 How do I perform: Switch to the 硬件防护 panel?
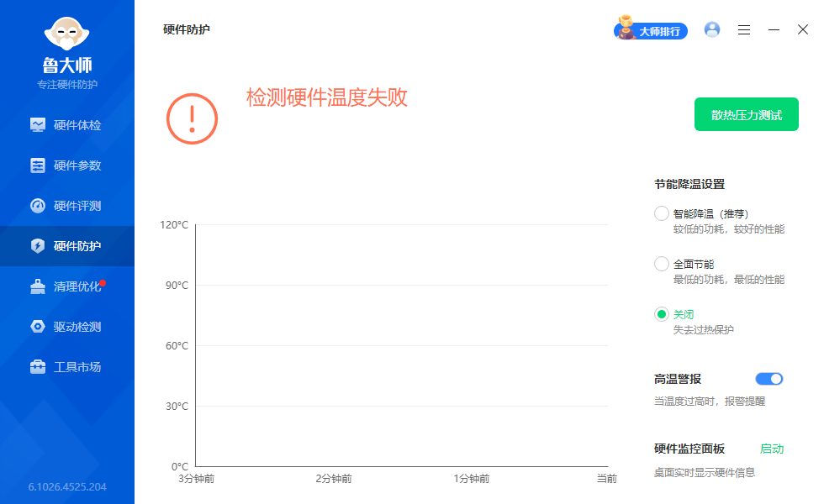click(67, 245)
